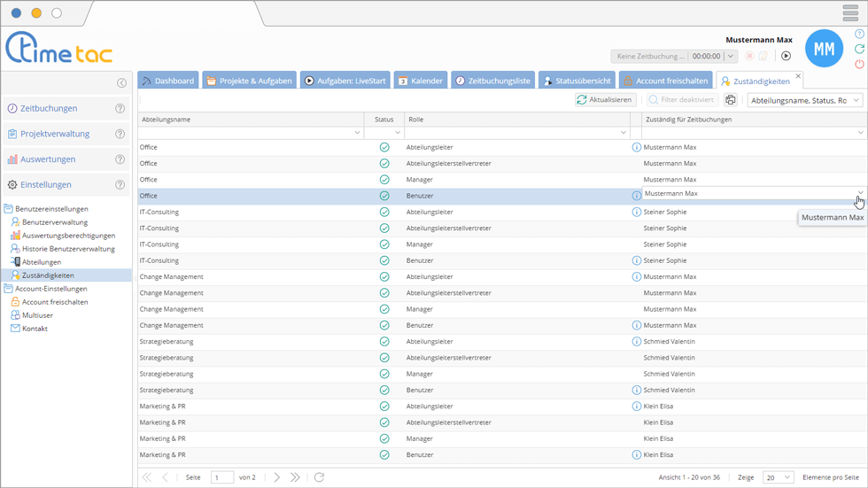The height and width of the screenshot is (488, 868).
Task: Toggle status check of Office Benutzer row
Action: [x=384, y=196]
